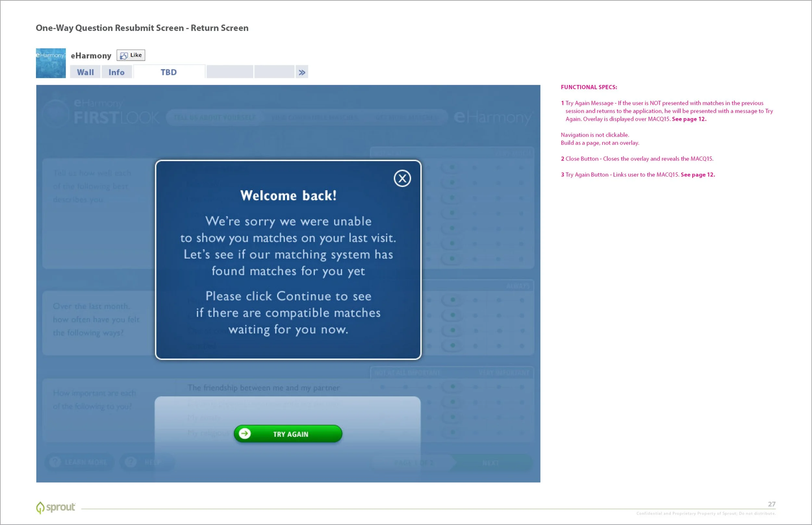The width and height of the screenshot is (812, 525).
Task: Click the Help question mark icon
Action: (x=131, y=462)
